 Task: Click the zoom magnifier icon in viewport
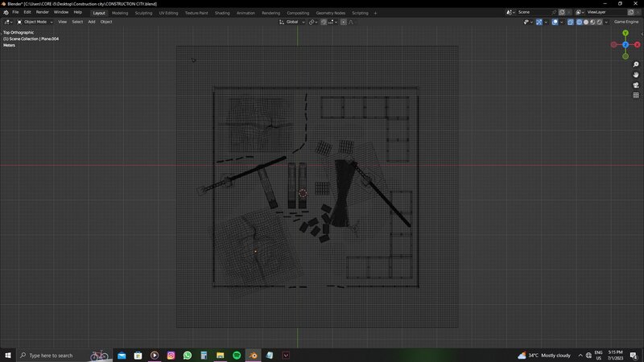click(636, 64)
